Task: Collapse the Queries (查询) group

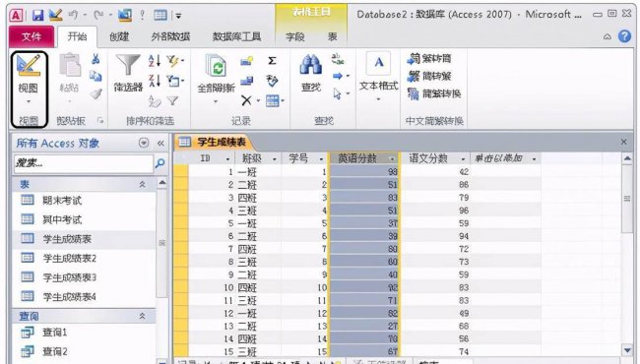Action: pos(142,316)
